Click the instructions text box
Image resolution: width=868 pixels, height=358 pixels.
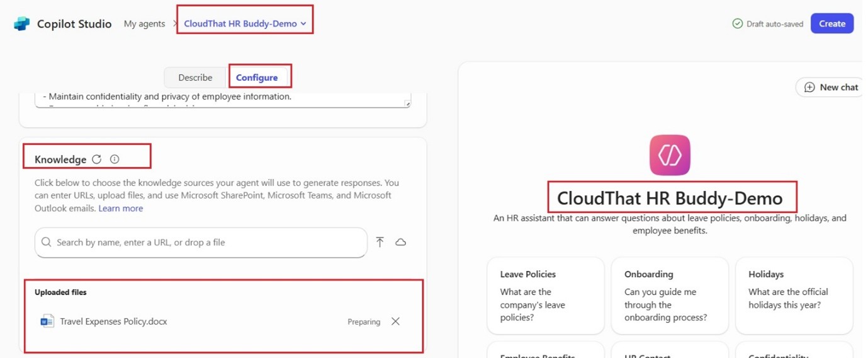[x=223, y=100]
